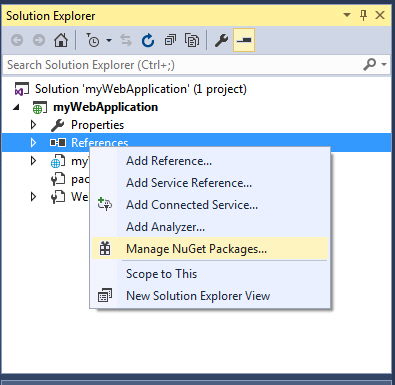The width and height of the screenshot is (395, 385).
Task: Select the References tree item
Action: (100, 143)
